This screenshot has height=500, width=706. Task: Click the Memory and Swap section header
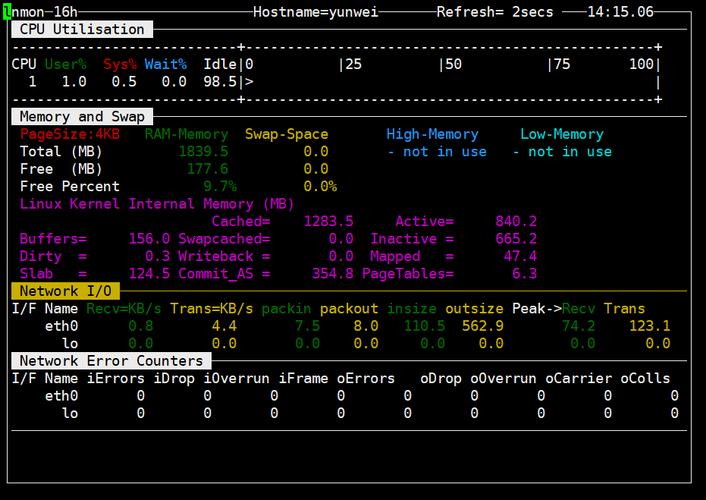(82, 117)
